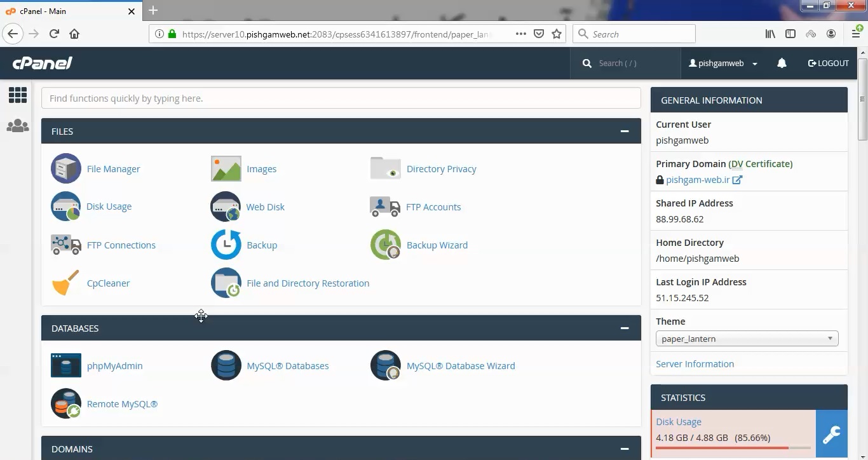Click the padlock icon in the address bar
868x460 pixels.
(x=172, y=33)
